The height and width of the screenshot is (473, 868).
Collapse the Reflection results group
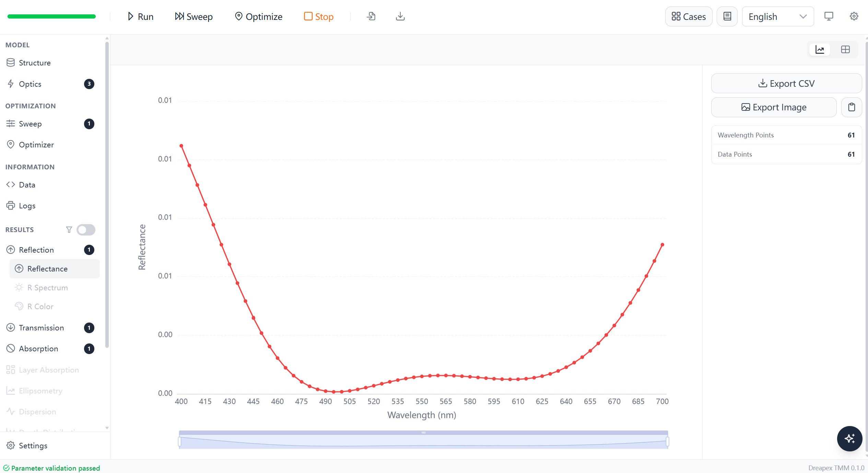coord(50,250)
